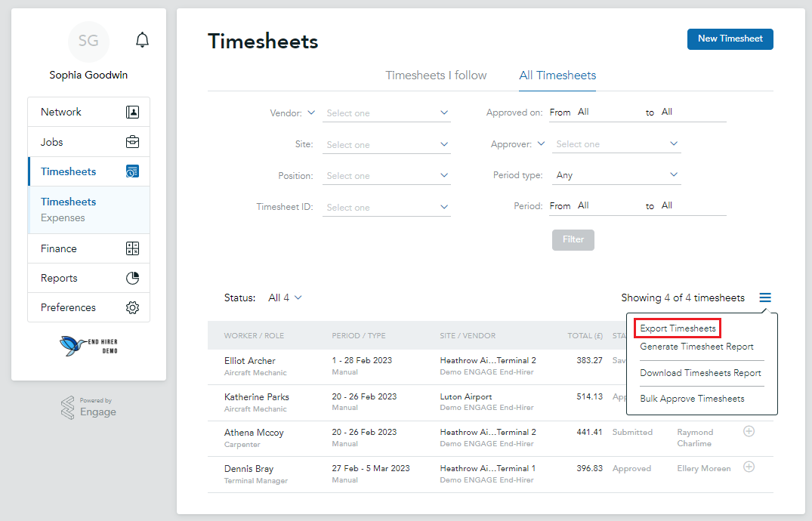Open the Vendor selection dropdown

pos(386,112)
